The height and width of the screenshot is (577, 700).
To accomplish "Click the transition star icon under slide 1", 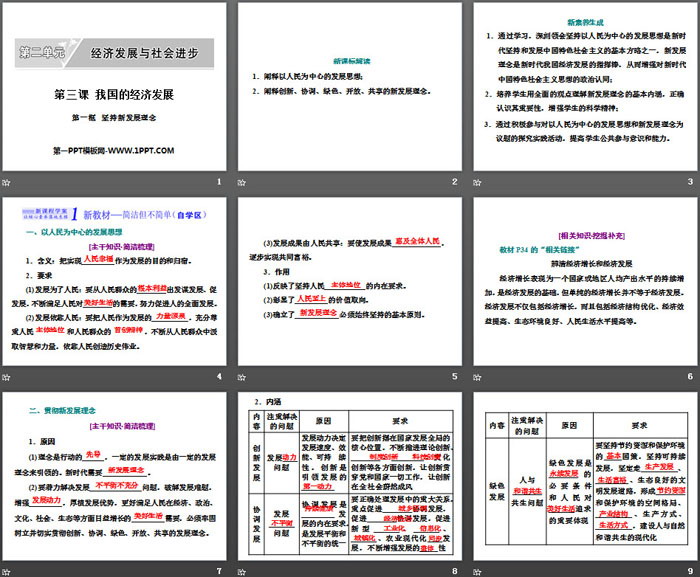I will 8,182.
